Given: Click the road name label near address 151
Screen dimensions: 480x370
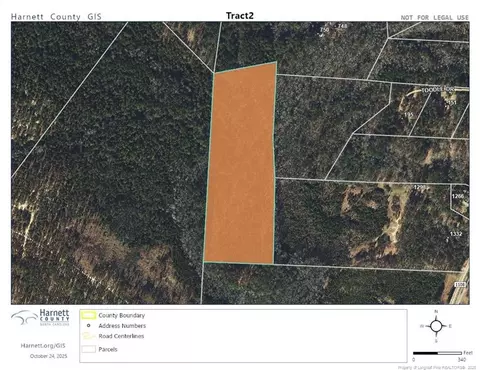Looking at the screenshot, I should 438,90.
